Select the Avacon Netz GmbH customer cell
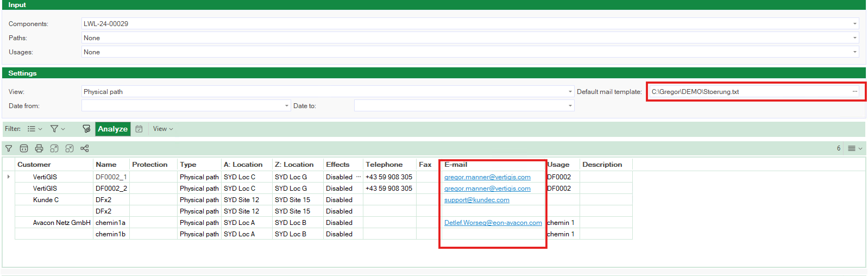868x276 pixels. click(x=54, y=223)
